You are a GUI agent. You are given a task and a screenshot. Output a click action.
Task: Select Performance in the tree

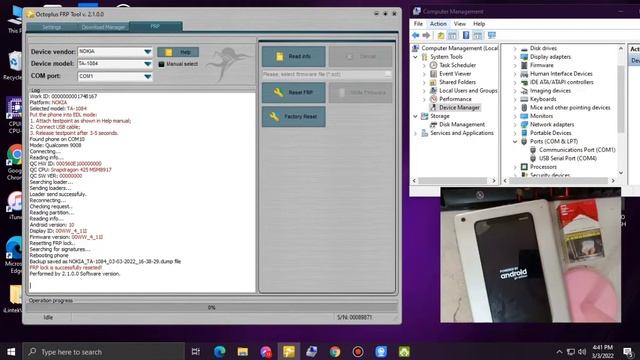point(455,99)
